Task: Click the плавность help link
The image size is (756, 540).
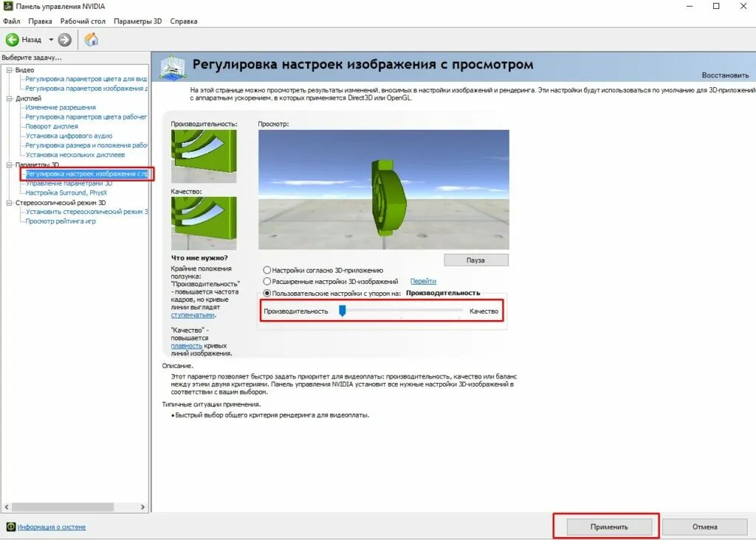Action: [x=187, y=346]
